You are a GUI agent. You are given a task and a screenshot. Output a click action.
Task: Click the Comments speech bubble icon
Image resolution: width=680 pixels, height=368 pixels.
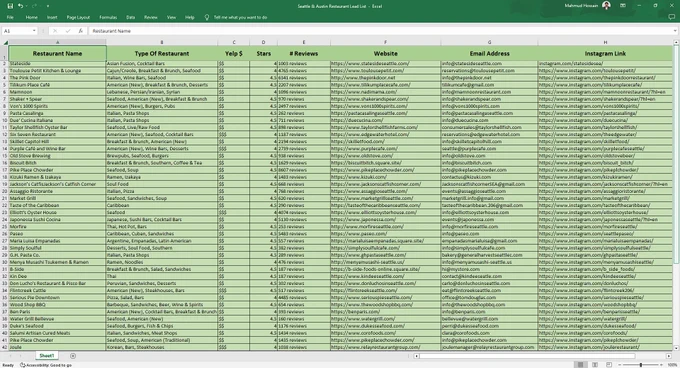[x=671, y=17]
